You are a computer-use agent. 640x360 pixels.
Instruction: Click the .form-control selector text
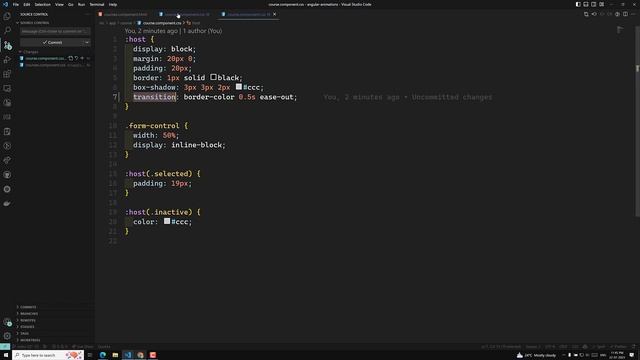tap(152, 126)
